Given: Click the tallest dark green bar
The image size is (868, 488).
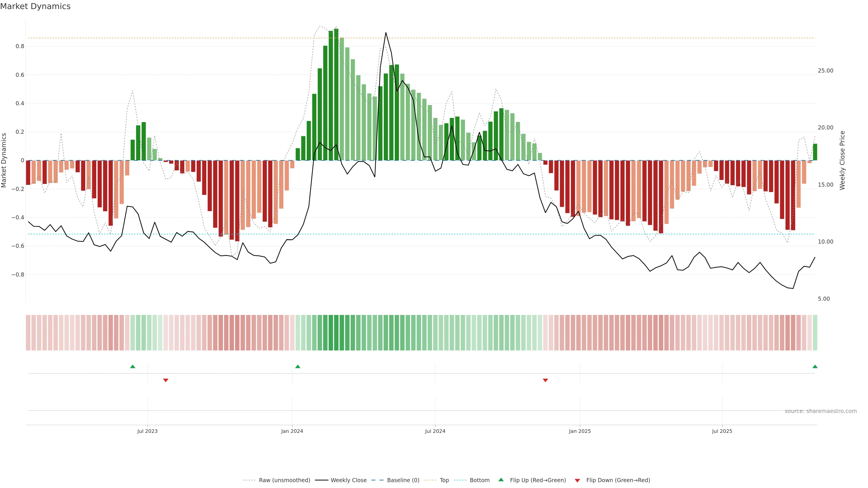Looking at the screenshot, I should click(336, 94).
